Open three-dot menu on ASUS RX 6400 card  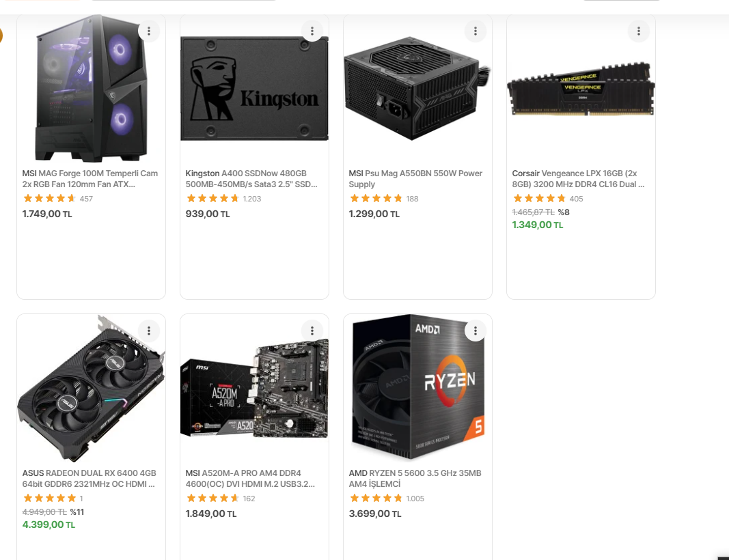pos(149,331)
